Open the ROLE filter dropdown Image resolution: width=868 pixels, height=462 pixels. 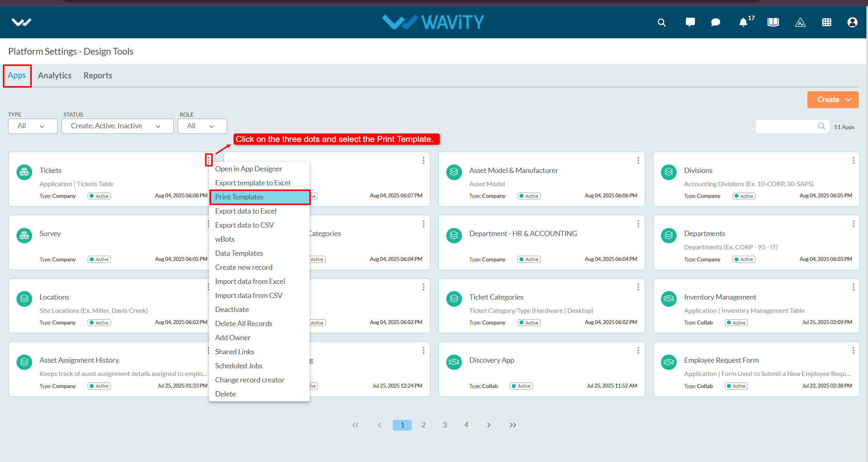tap(202, 126)
